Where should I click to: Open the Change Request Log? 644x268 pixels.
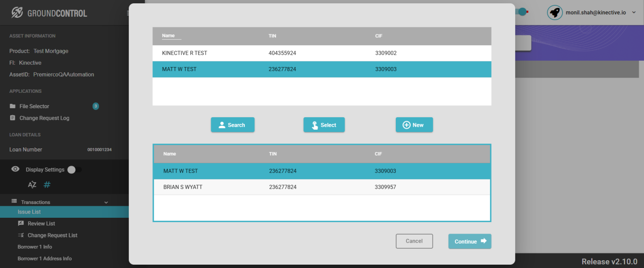(x=44, y=118)
